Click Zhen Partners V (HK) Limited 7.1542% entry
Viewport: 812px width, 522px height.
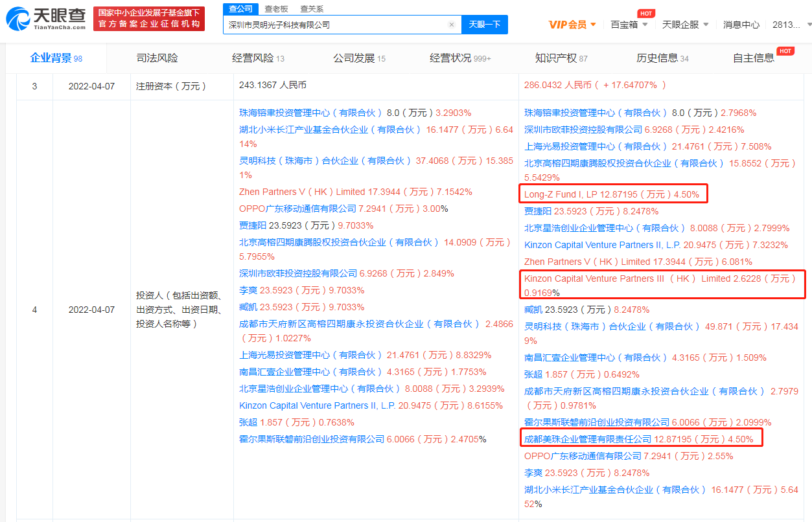click(x=355, y=192)
